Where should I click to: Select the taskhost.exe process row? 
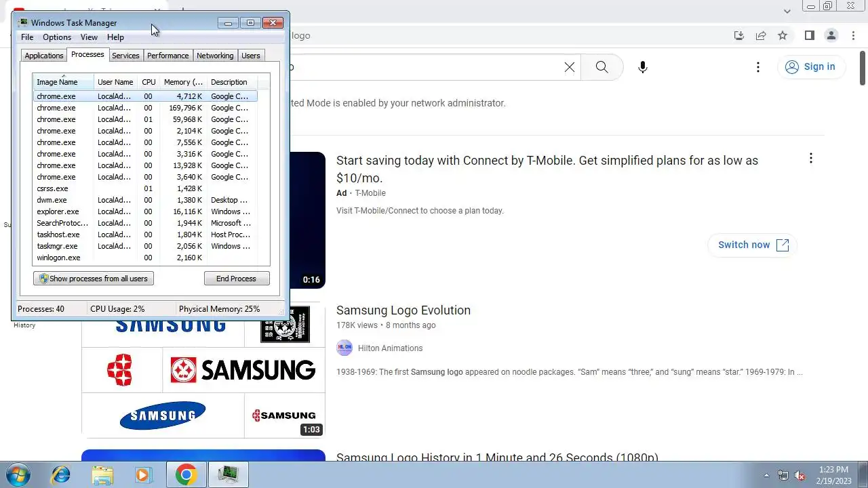coord(145,235)
